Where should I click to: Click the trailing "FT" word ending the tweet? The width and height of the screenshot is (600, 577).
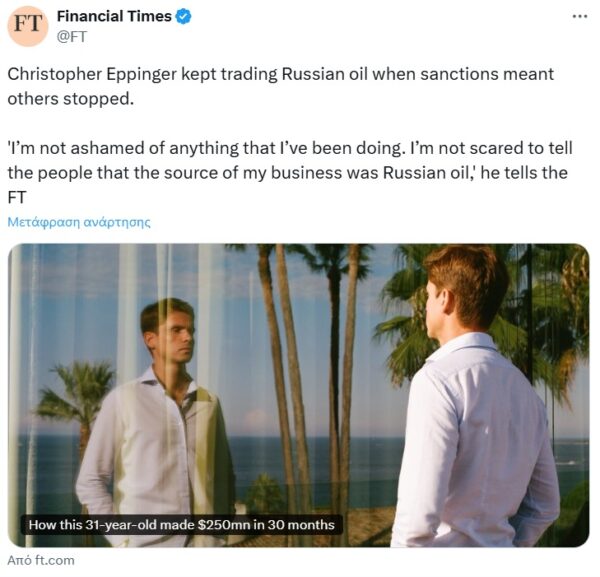coord(17,197)
